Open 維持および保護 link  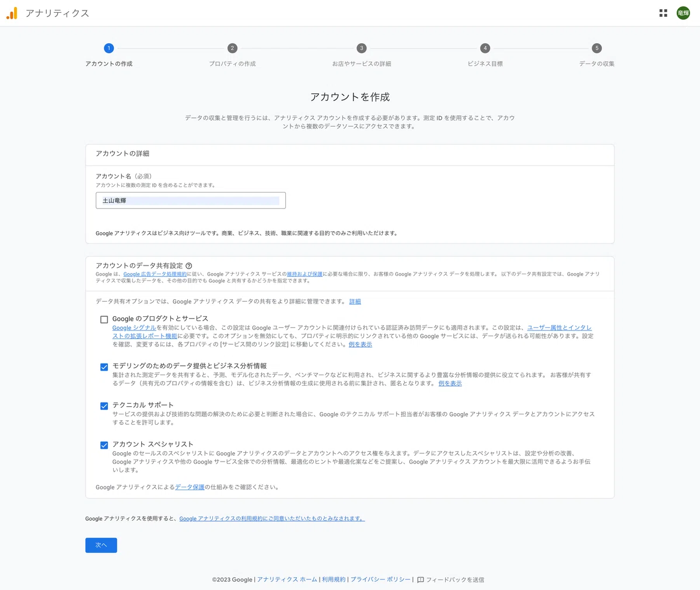click(304, 274)
